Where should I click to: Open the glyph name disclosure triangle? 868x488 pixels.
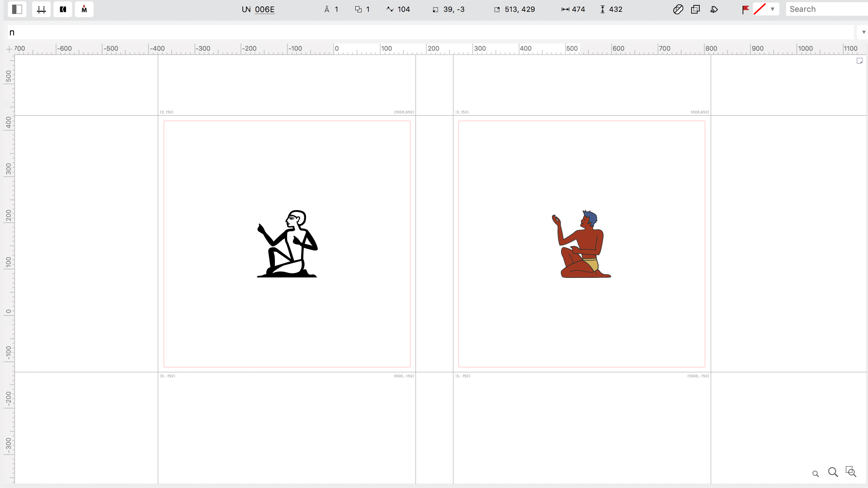864,32
